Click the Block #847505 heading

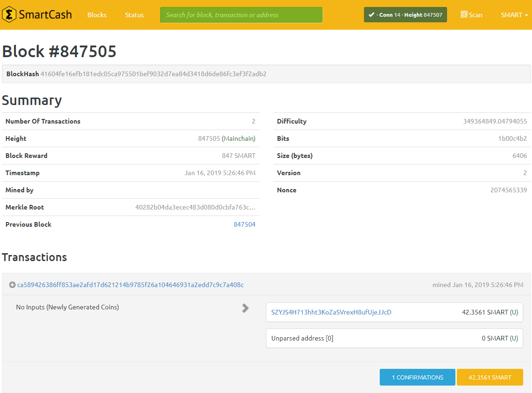click(59, 52)
